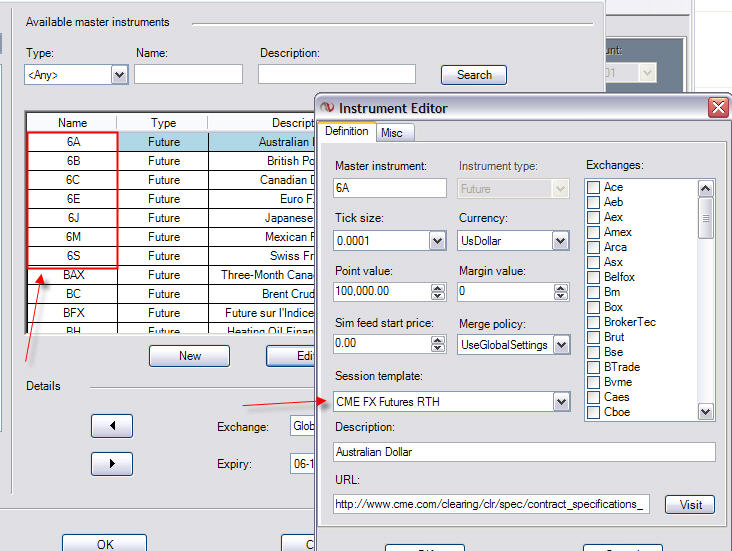Check the BTrade exchange checkbox
732x551 pixels.
tap(593, 367)
